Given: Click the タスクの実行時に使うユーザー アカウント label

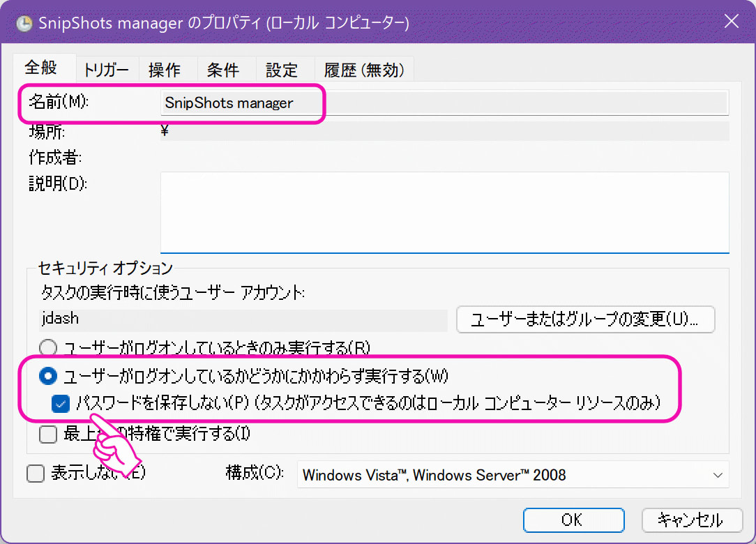Looking at the screenshot, I should click(172, 292).
